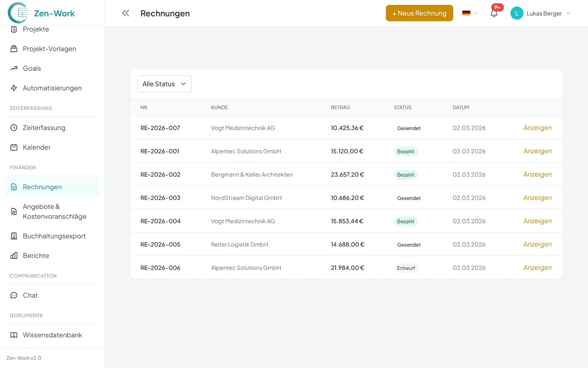Click Anzeigen for invoice RE-2026-007
The width and height of the screenshot is (588, 368).
coord(537,128)
